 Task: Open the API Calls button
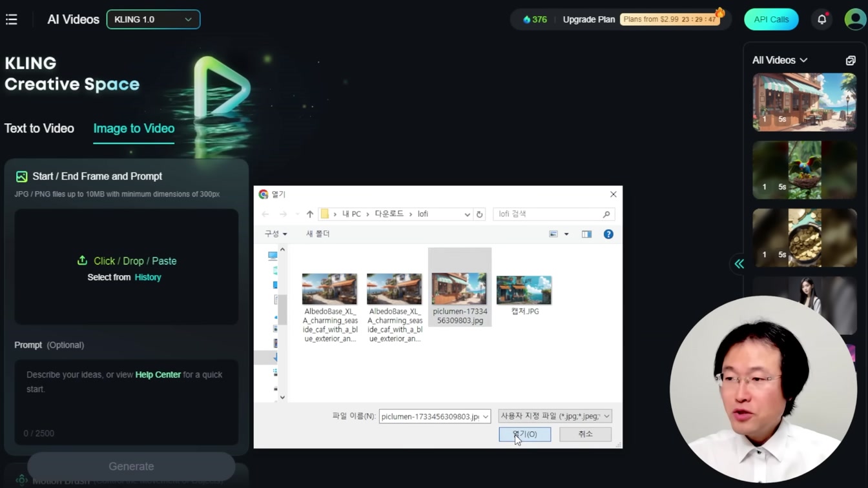771,19
